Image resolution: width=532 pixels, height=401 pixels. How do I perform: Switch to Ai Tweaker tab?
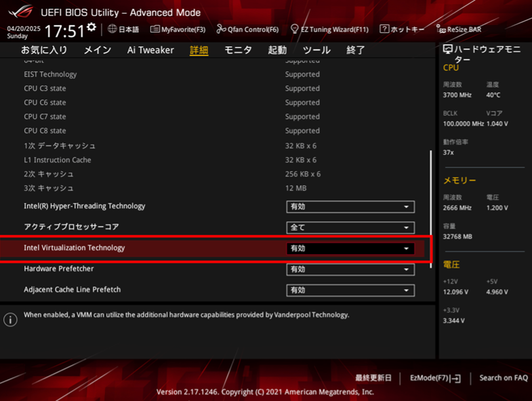click(150, 51)
